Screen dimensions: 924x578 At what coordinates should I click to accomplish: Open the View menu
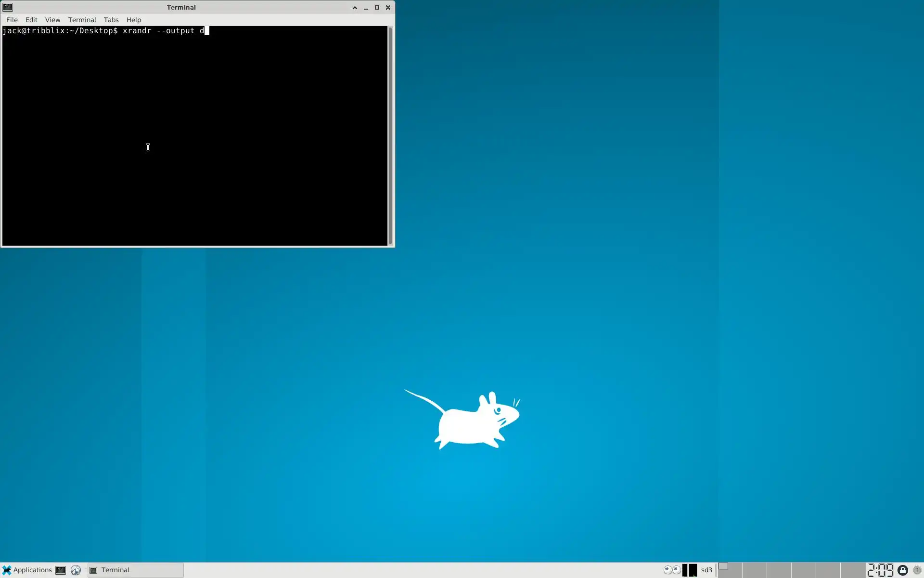pos(52,20)
